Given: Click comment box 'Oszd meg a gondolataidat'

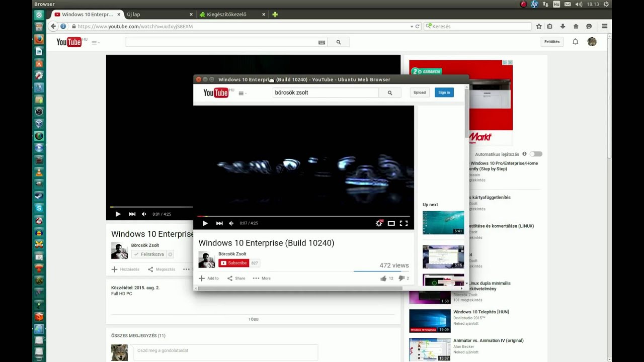Looking at the screenshot, I should click(225, 350).
